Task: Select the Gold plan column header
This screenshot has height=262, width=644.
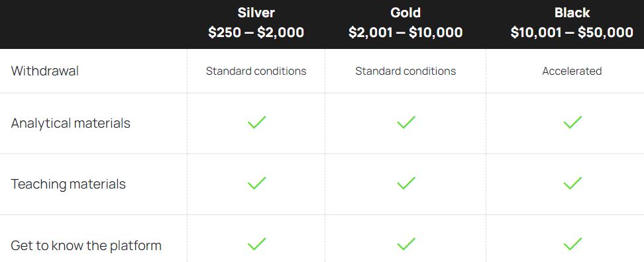Action: pos(405,22)
